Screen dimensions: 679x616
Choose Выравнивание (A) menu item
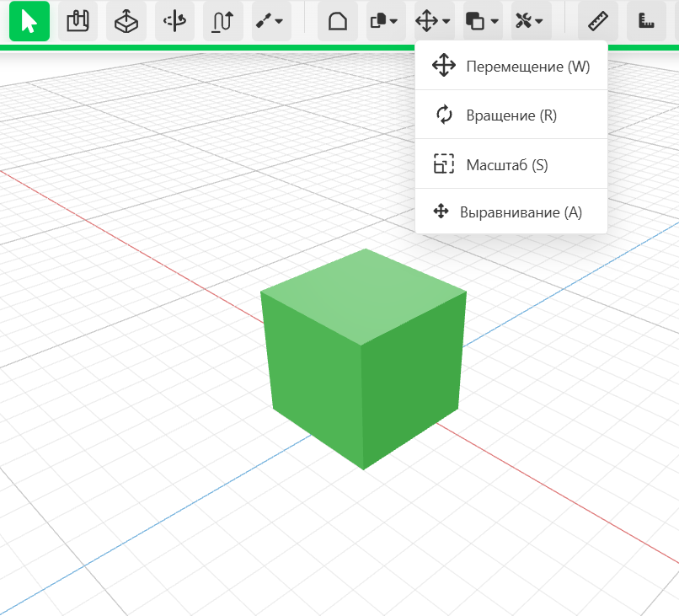(511, 212)
